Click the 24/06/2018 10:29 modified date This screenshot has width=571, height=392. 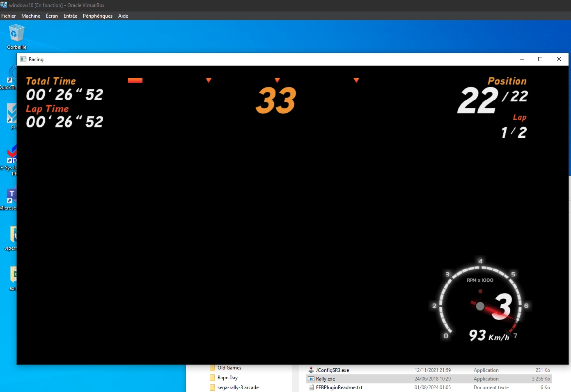click(433, 379)
